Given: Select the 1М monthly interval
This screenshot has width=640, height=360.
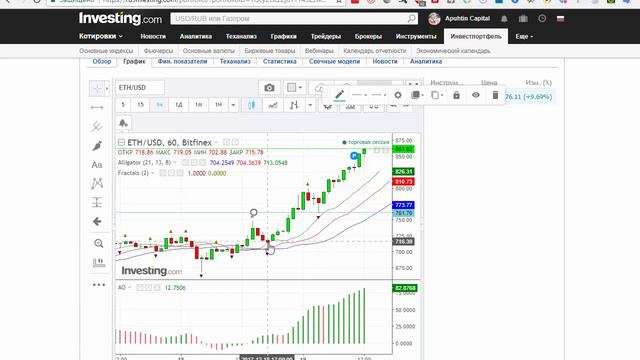Looking at the screenshot, I should (x=218, y=105).
